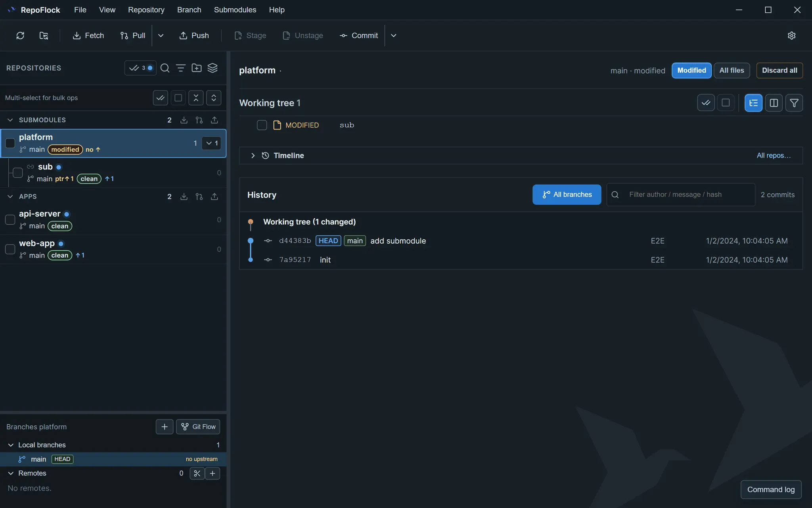Collapse the SUBMODULES group
Screen dimensions: 812x508
click(x=10, y=120)
